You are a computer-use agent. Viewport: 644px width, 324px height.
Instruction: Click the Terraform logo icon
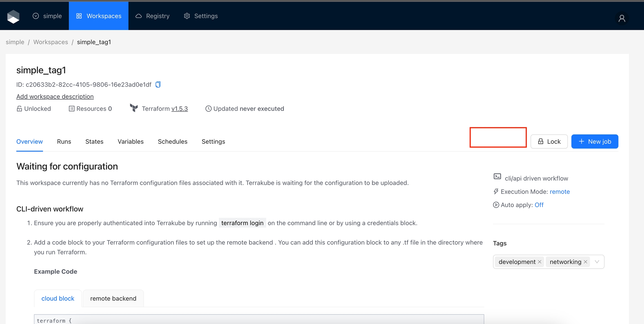(134, 108)
